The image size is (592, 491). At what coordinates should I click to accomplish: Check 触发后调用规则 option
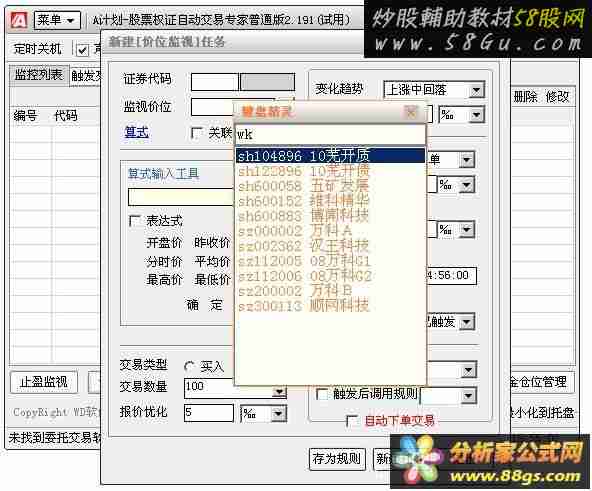point(321,394)
